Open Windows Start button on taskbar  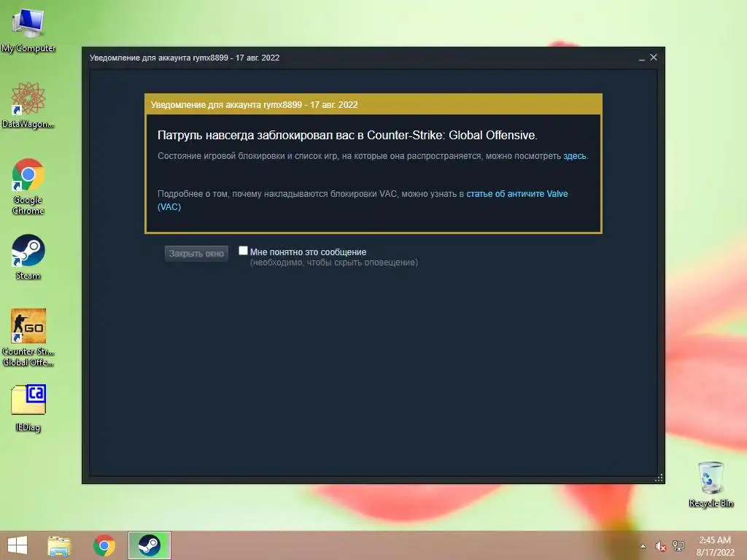click(x=18, y=545)
